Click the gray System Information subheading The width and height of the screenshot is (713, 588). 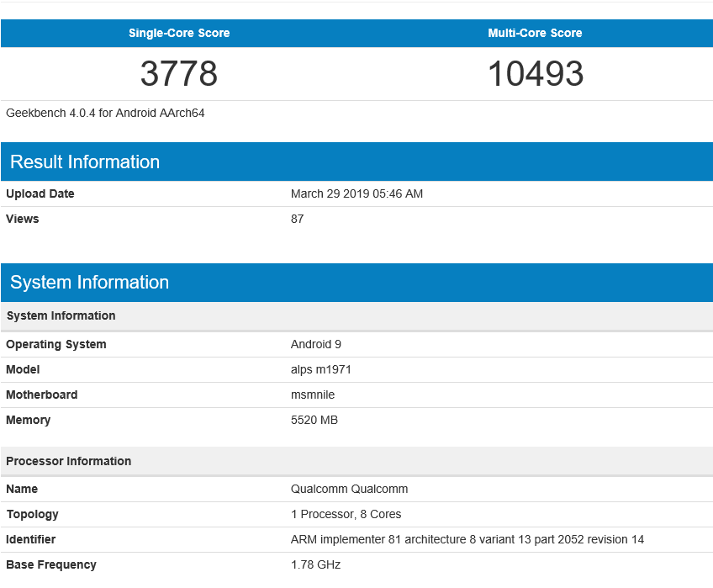click(61, 316)
